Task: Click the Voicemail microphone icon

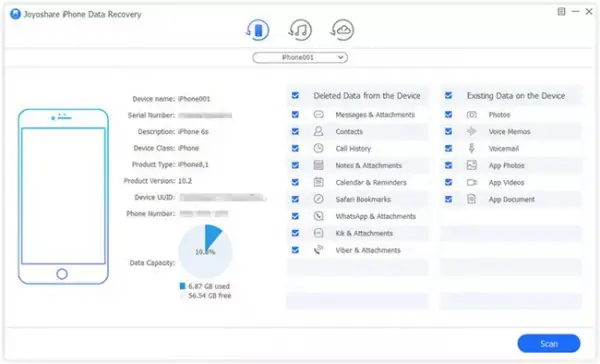Action: click(471, 148)
